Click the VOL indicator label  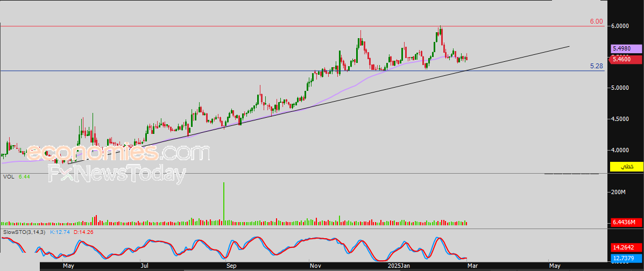[x=9, y=176]
